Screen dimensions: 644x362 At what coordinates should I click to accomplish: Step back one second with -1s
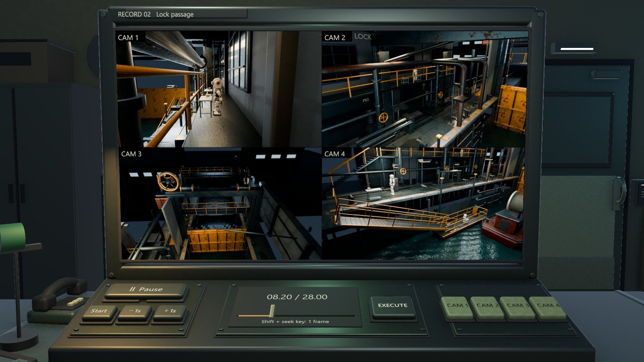(135, 312)
